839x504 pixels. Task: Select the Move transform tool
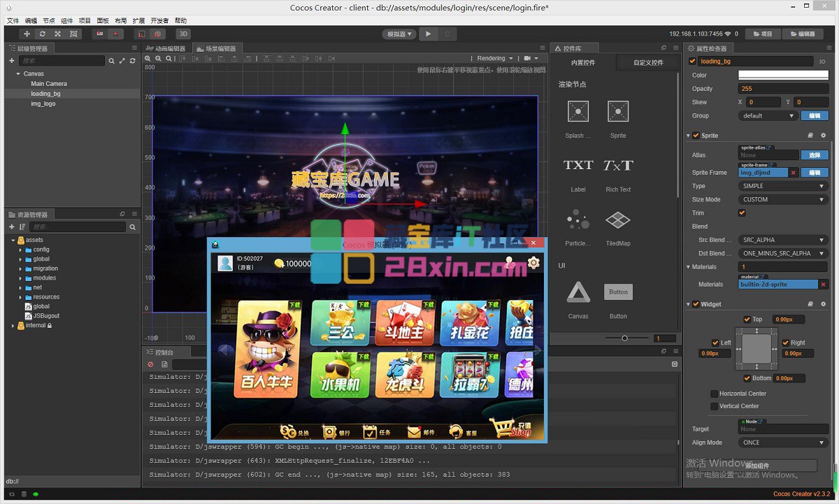tap(27, 34)
